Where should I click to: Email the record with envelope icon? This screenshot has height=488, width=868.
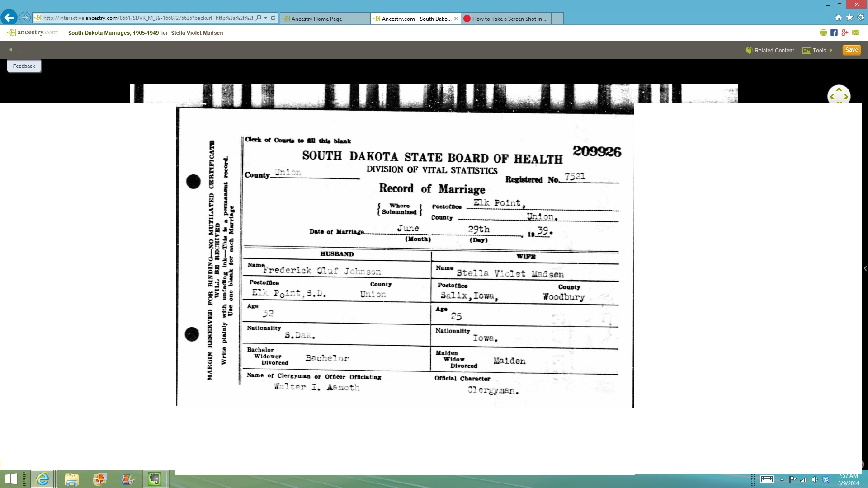[856, 33]
